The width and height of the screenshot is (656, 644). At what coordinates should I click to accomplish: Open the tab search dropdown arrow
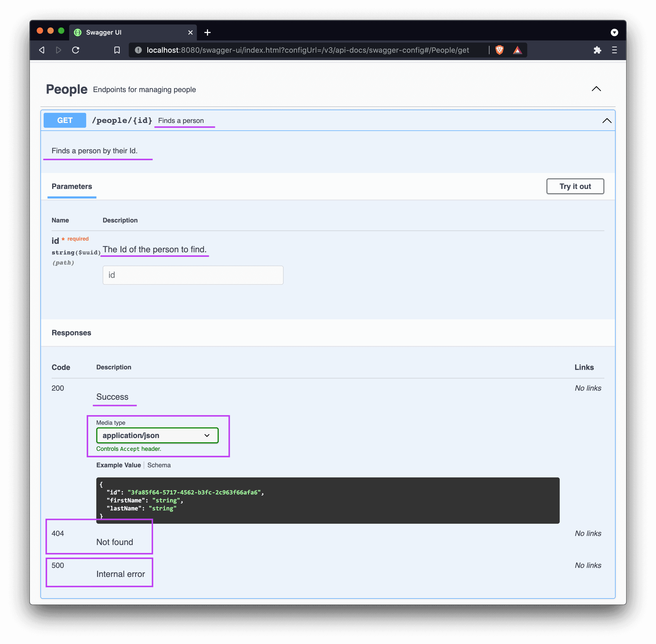coord(615,32)
